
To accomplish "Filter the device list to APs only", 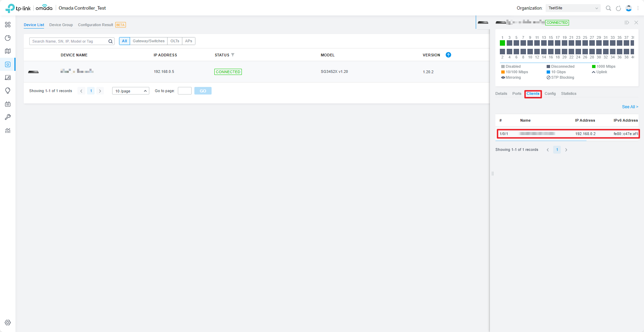I will pyautogui.click(x=189, y=41).
